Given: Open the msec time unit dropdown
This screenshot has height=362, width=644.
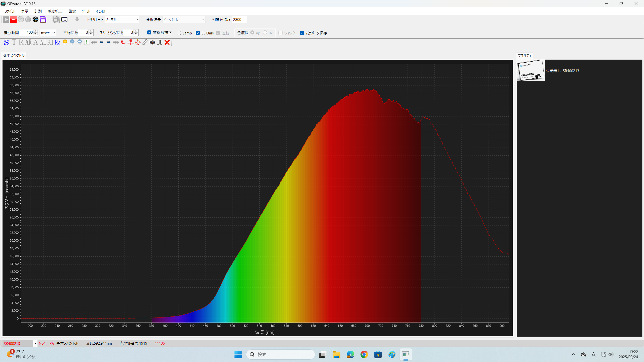Looking at the screenshot, I should (x=48, y=33).
